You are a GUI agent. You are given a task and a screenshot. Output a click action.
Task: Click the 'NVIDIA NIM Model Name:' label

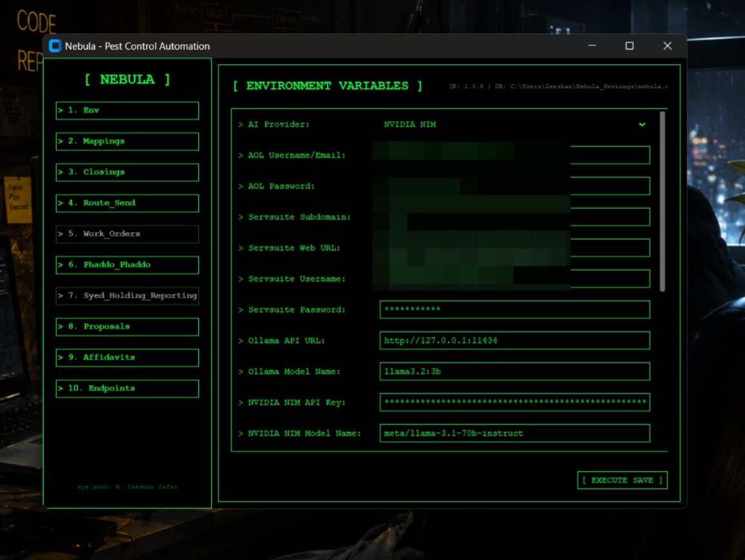coord(299,433)
